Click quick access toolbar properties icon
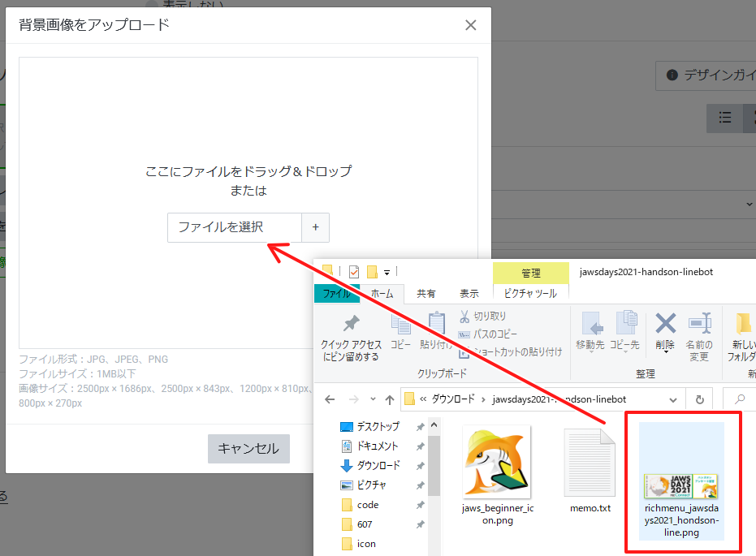 coord(354,272)
